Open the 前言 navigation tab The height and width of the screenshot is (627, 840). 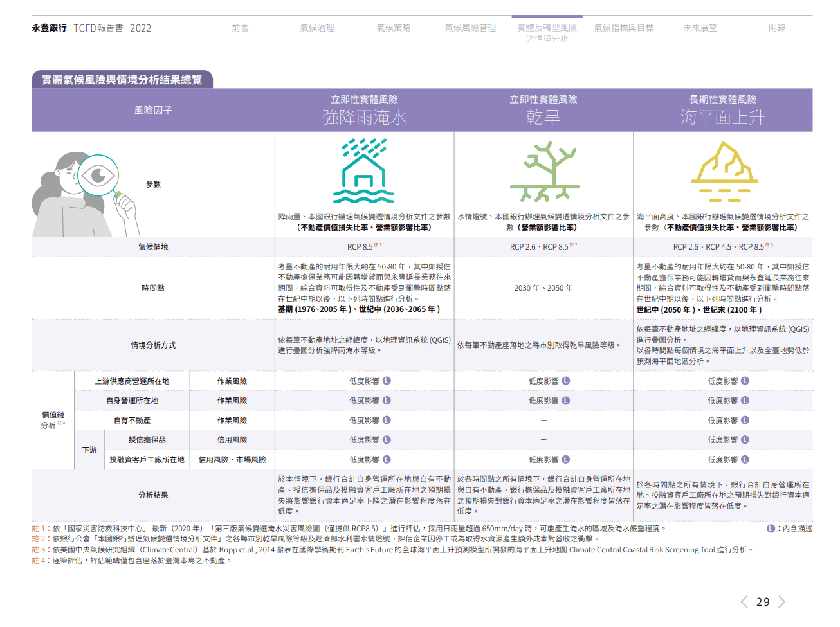tap(240, 28)
